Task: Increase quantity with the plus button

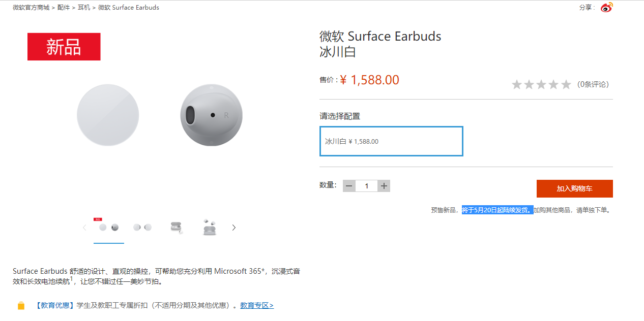Action: coord(384,186)
